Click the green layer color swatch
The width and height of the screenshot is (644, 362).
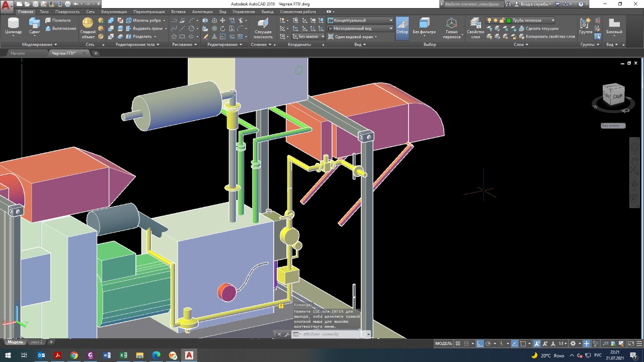tap(509, 21)
